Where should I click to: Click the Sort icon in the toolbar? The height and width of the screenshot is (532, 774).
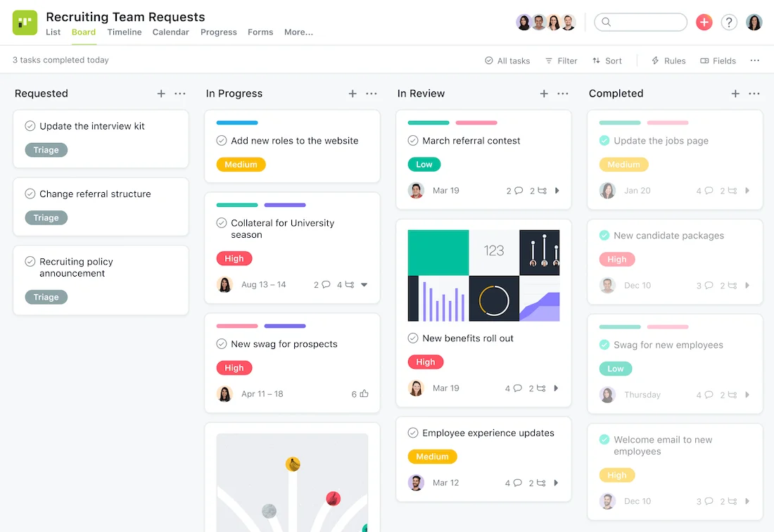(595, 61)
